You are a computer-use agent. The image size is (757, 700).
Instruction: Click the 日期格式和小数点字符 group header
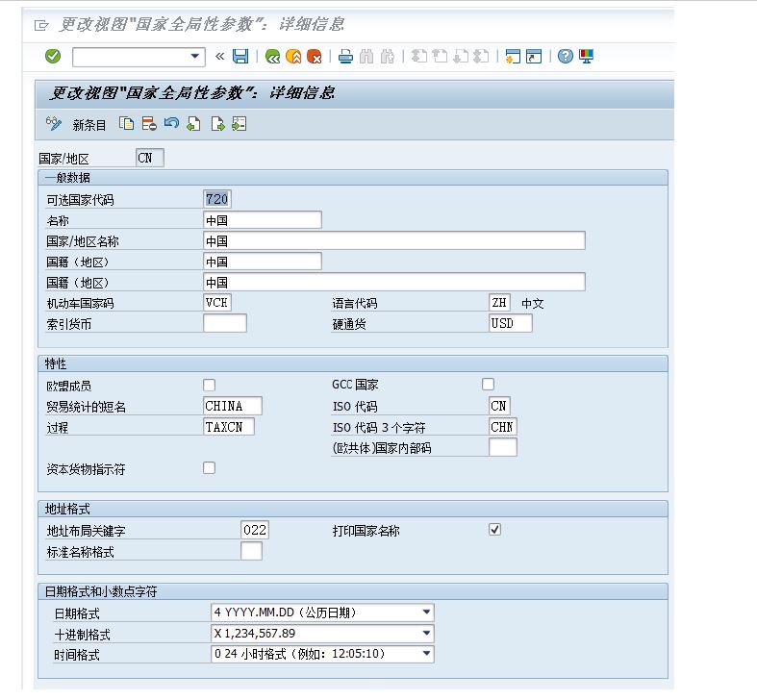pos(353,591)
